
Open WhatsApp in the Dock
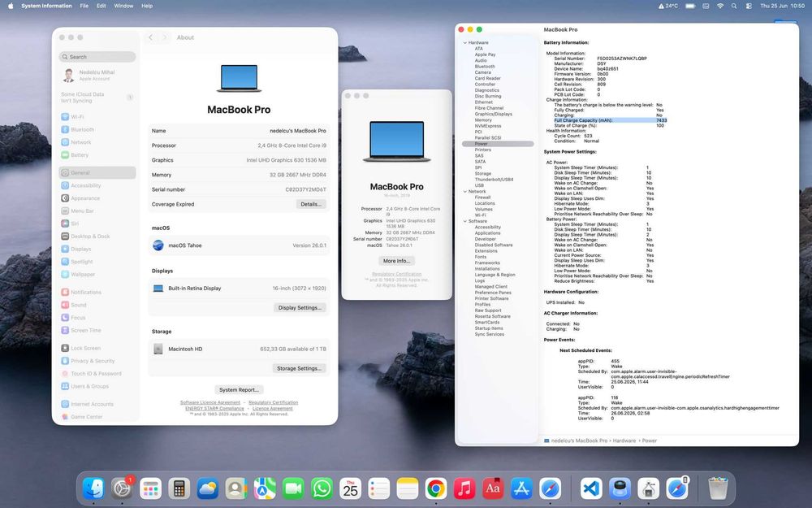pos(322,488)
